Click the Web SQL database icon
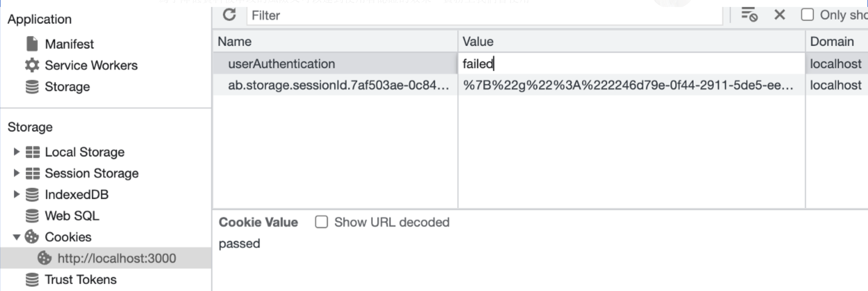Viewport: 868px width, 291px height. click(32, 216)
